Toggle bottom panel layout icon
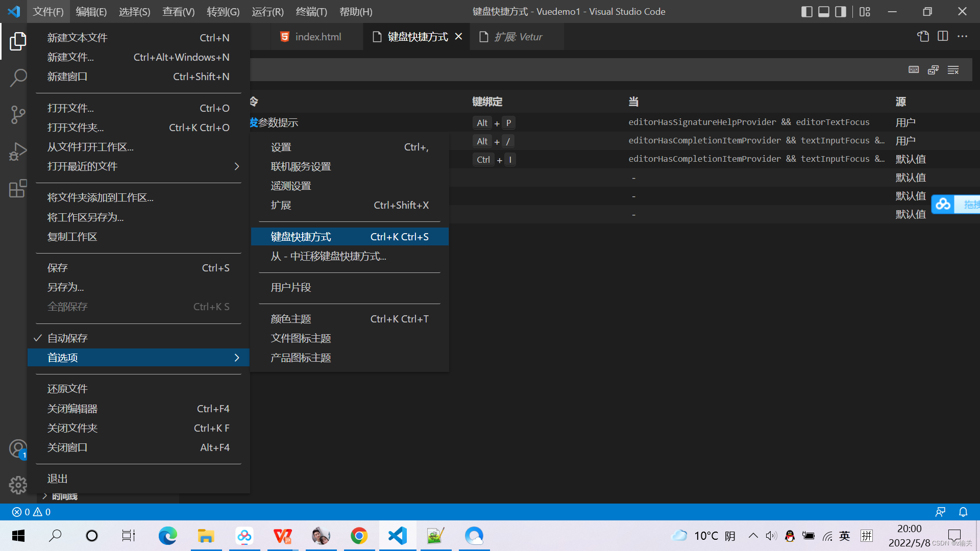This screenshot has height=551, width=980. tap(823, 11)
